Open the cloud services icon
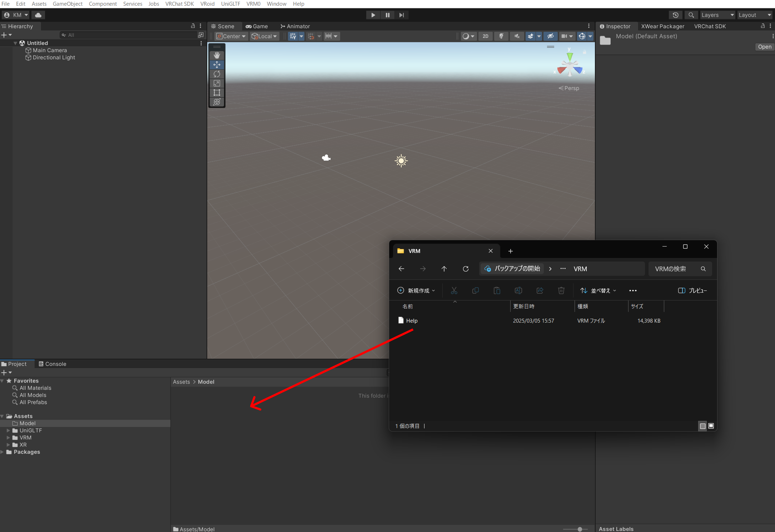This screenshot has width=775, height=532. [38, 15]
